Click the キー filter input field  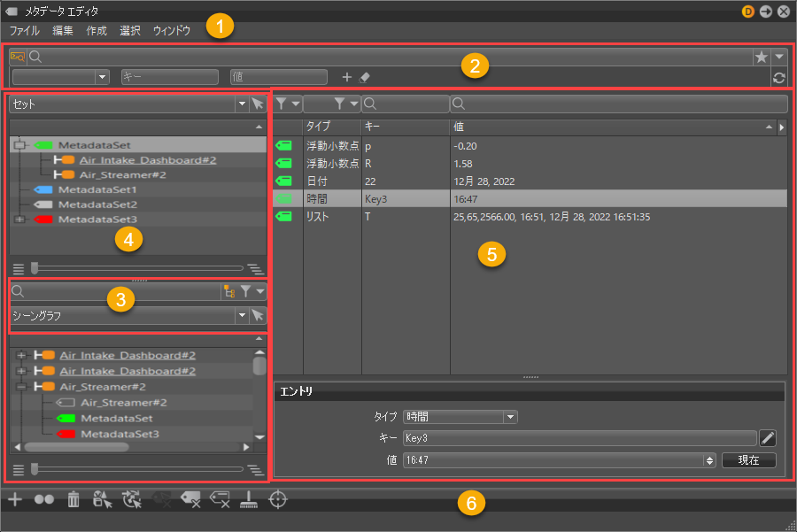click(x=170, y=77)
